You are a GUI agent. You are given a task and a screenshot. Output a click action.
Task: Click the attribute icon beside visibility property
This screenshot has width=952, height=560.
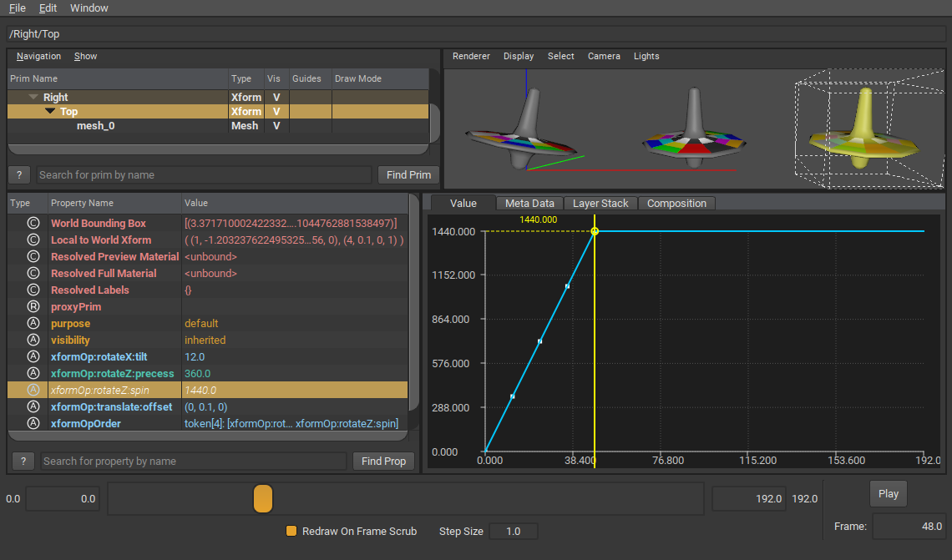[x=33, y=340]
